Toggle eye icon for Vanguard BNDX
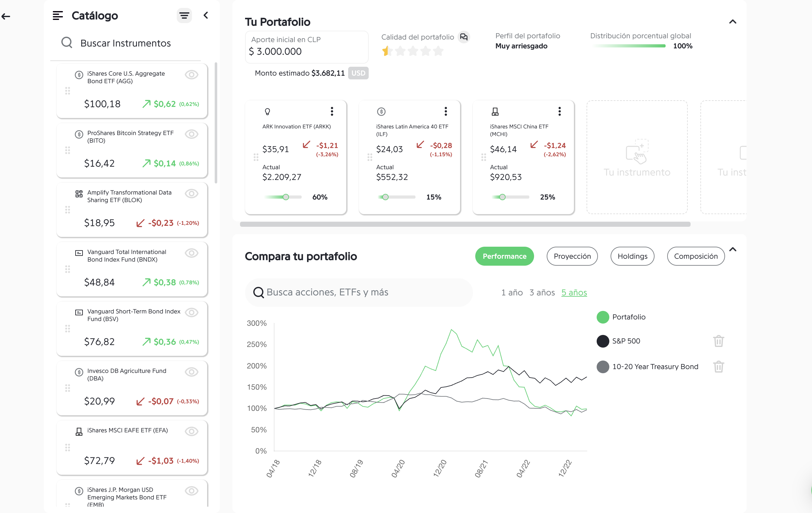The height and width of the screenshot is (513, 812). (x=192, y=253)
